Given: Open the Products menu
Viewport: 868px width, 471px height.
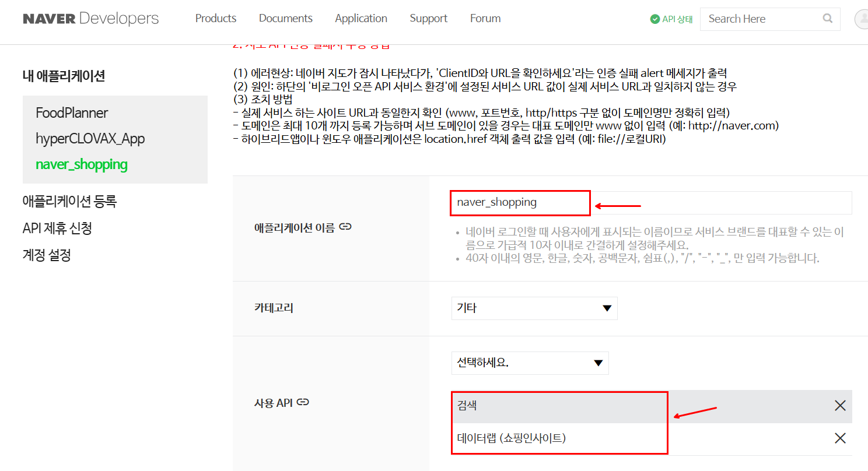Looking at the screenshot, I should pos(216,19).
